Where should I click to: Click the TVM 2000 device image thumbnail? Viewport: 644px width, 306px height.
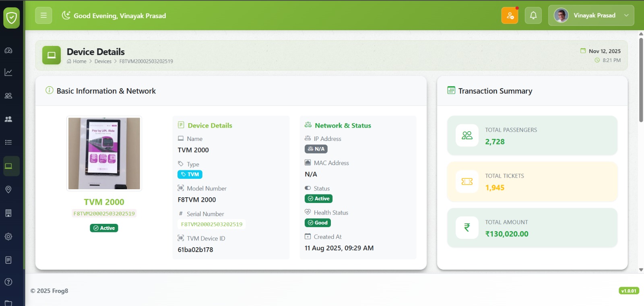click(x=104, y=153)
